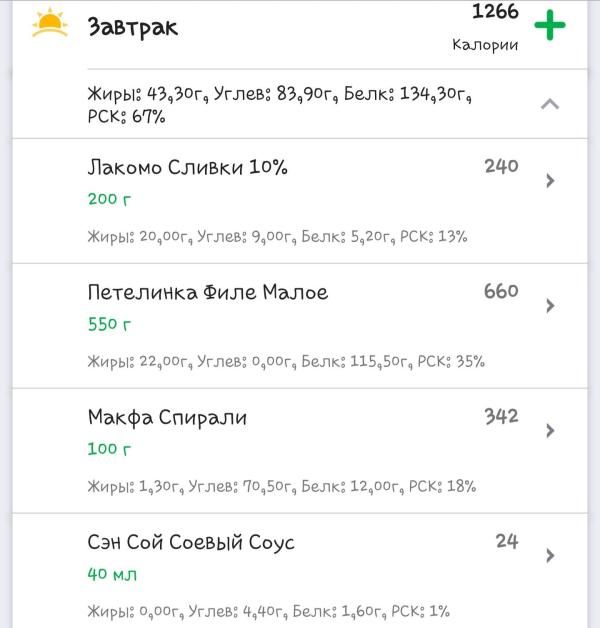Collapse the breakfast nutrition summary chevron
The image size is (600, 628).
pos(549,104)
